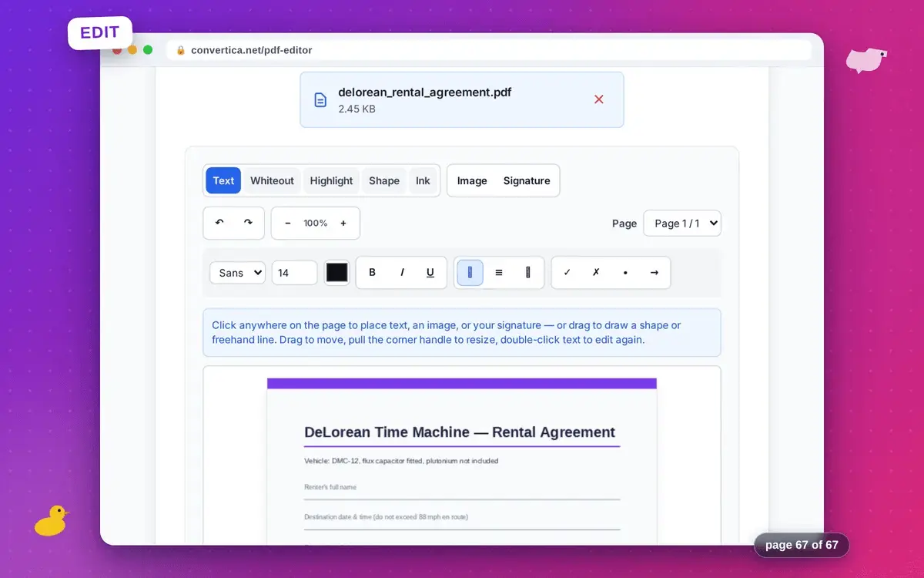
Task: Click the Signature button
Action: click(x=527, y=180)
